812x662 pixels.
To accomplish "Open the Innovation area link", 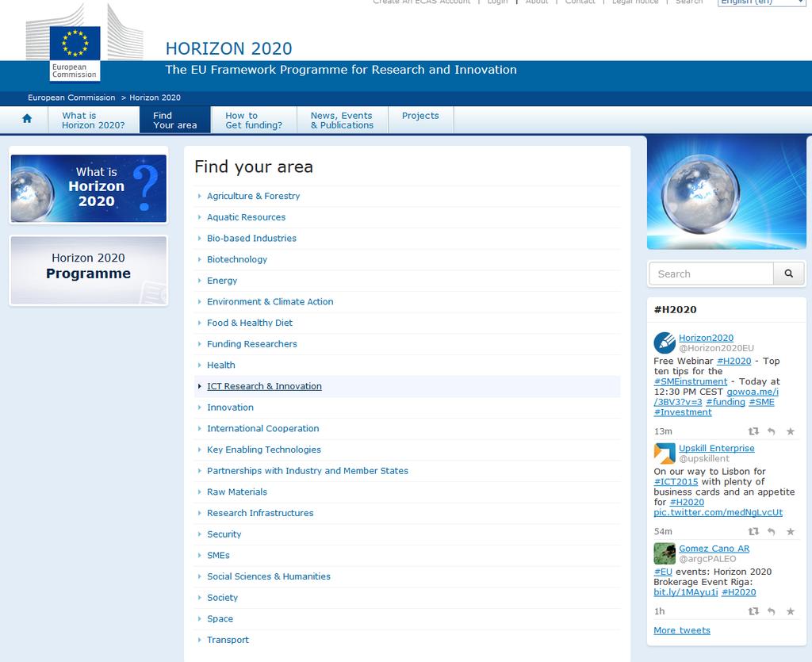I will coord(231,408).
